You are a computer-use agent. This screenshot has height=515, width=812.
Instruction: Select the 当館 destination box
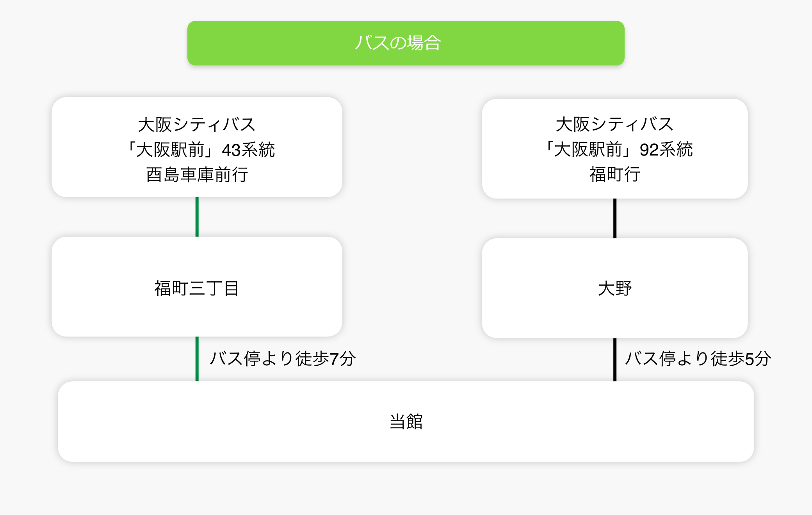(406, 422)
